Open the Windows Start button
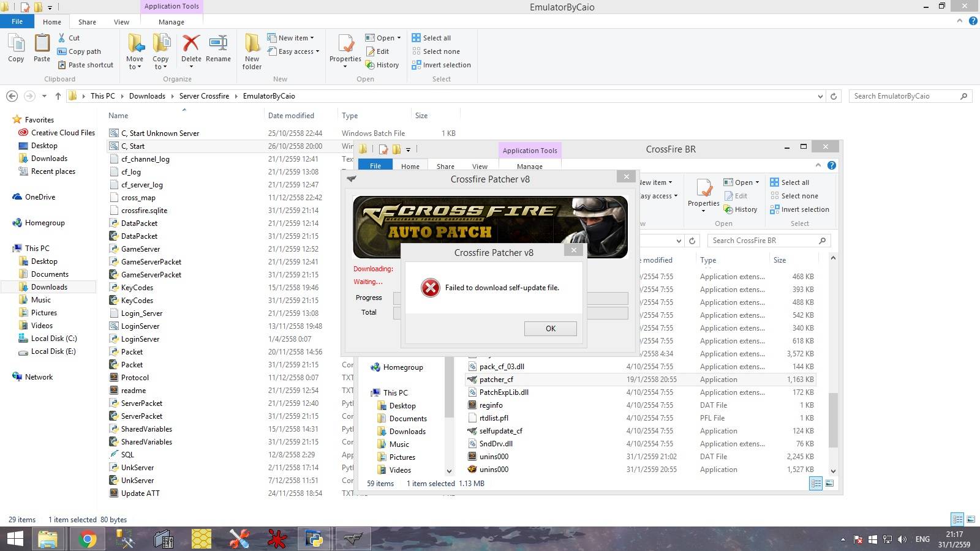The image size is (980, 551). (x=15, y=539)
